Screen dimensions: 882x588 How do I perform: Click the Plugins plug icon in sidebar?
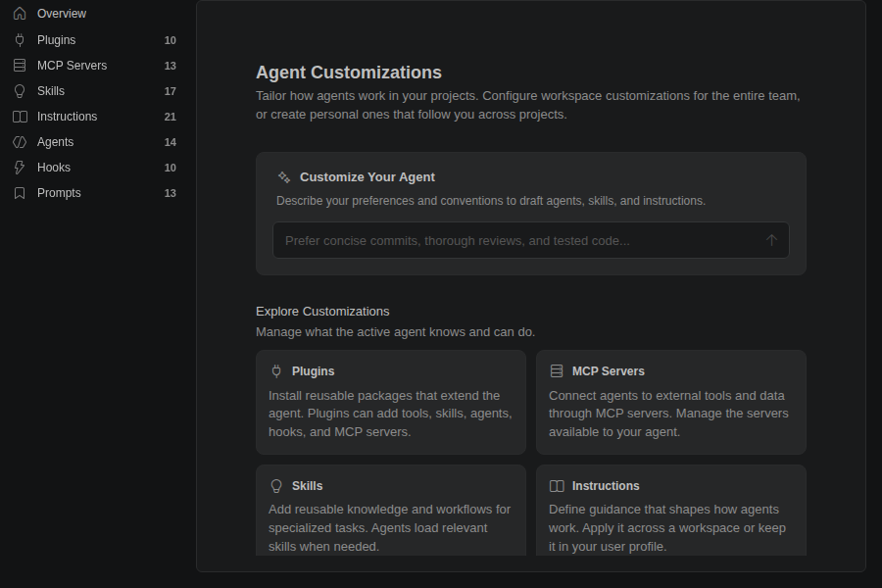click(x=20, y=40)
